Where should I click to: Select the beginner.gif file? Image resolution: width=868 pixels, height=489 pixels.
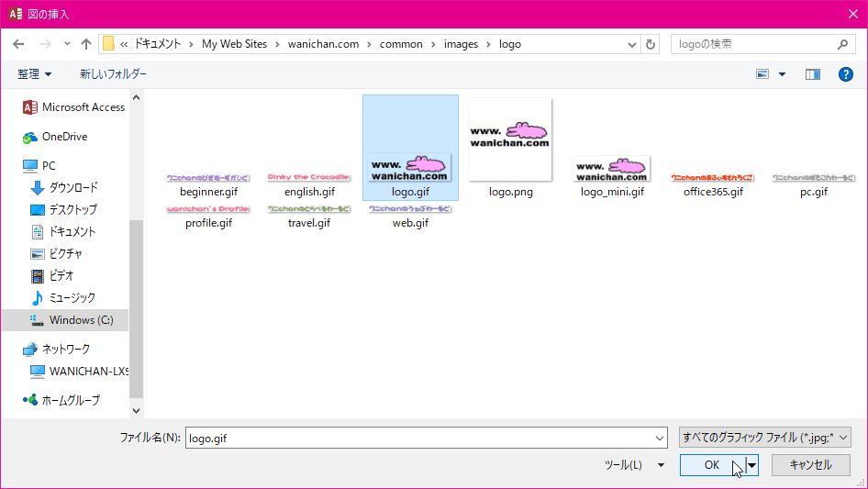pos(208,185)
